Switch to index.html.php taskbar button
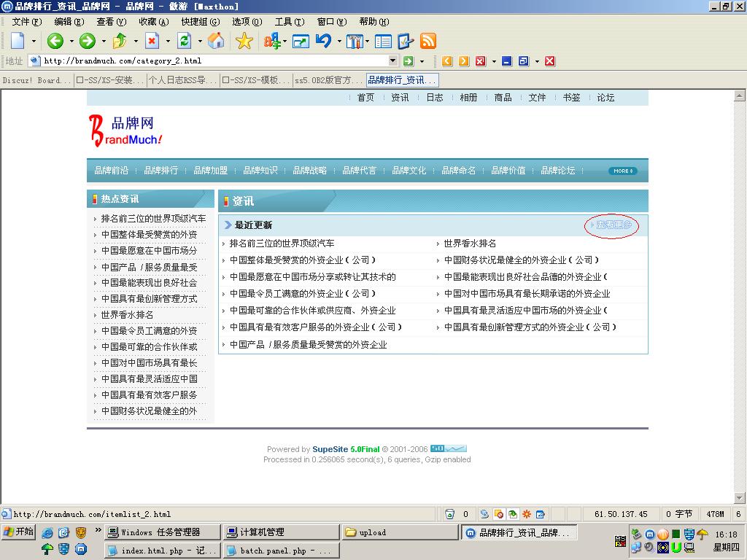 [163, 551]
